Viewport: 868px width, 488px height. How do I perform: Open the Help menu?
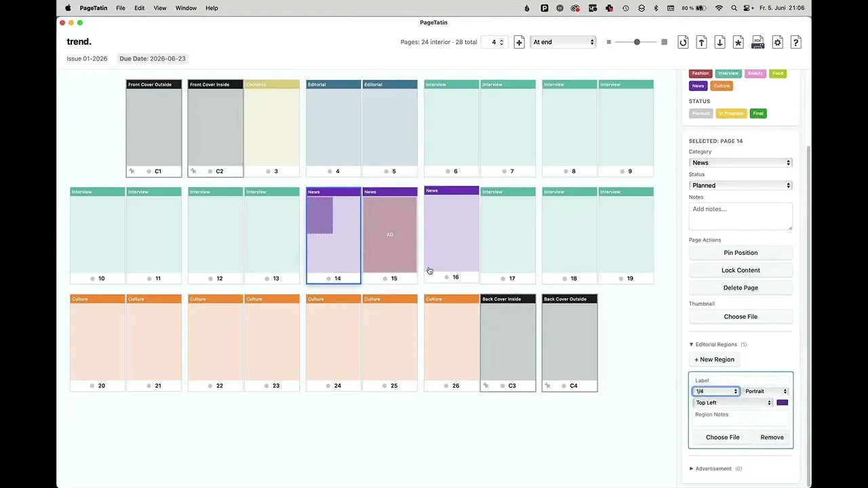pos(212,8)
